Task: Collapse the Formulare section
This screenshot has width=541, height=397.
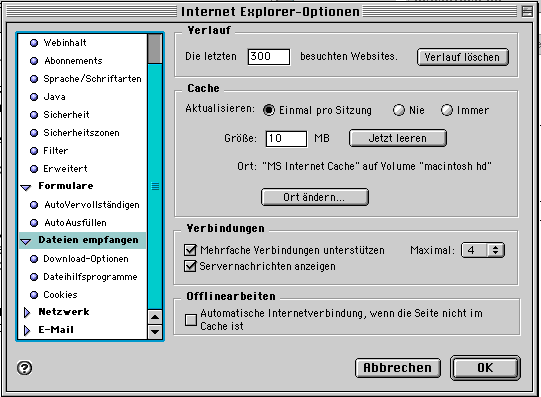Action: pyautogui.click(x=26, y=187)
